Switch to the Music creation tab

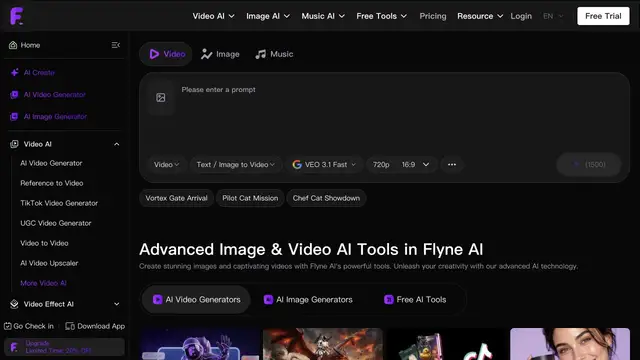tap(274, 54)
